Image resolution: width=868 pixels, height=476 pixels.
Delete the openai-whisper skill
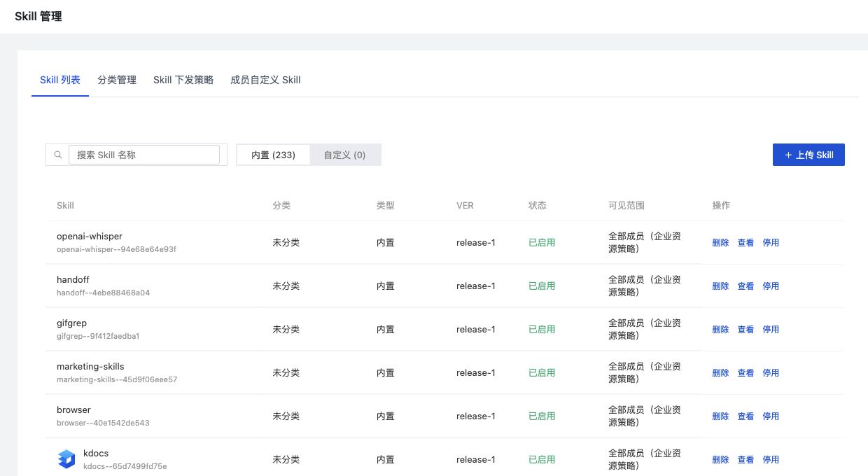pyautogui.click(x=720, y=243)
